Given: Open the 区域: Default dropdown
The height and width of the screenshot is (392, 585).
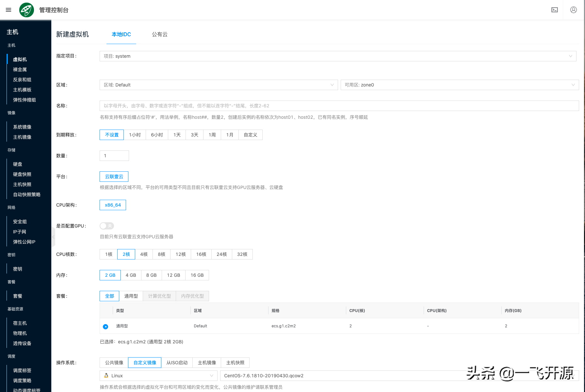Looking at the screenshot, I should coord(219,85).
